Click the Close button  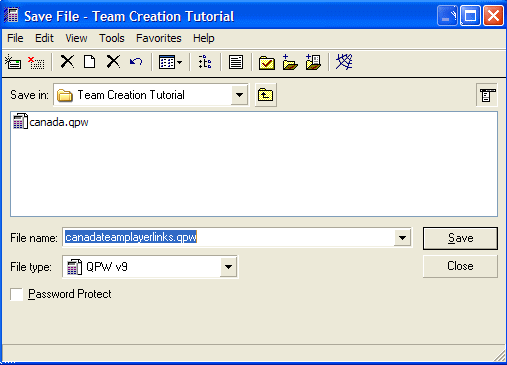click(x=460, y=266)
